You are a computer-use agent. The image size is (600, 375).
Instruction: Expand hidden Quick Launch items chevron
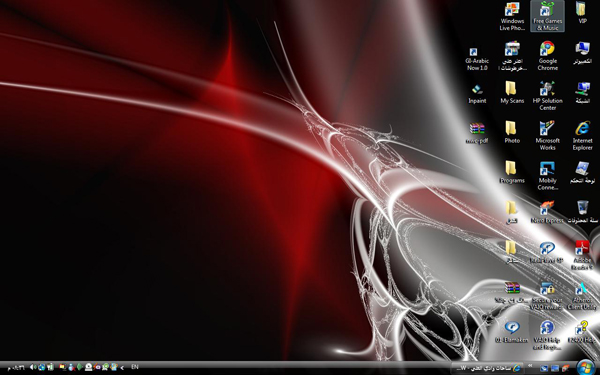(530, 366)
